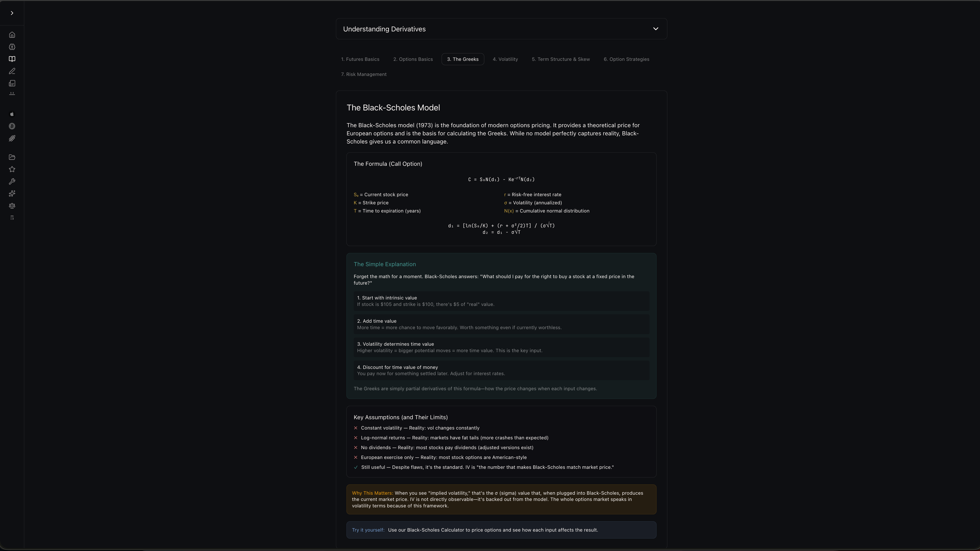Select the 6. Option Strategies tab

pos(626,59)
